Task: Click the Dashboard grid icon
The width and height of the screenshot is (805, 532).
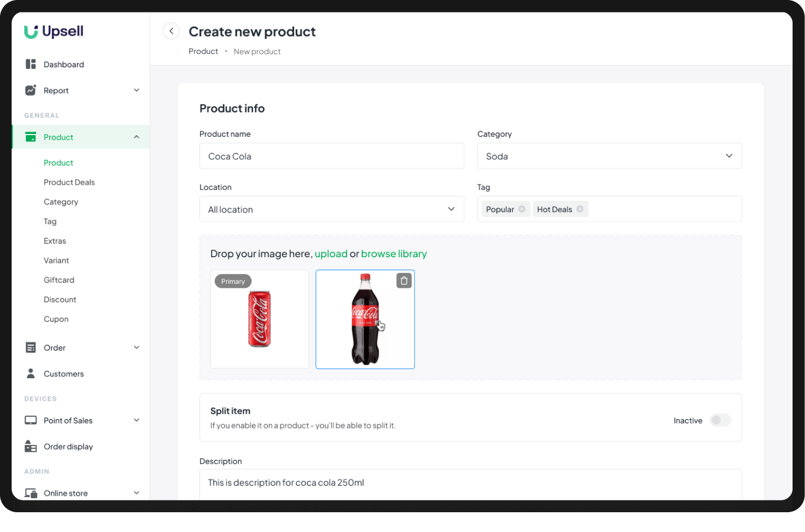Action: tap(31, 64)
